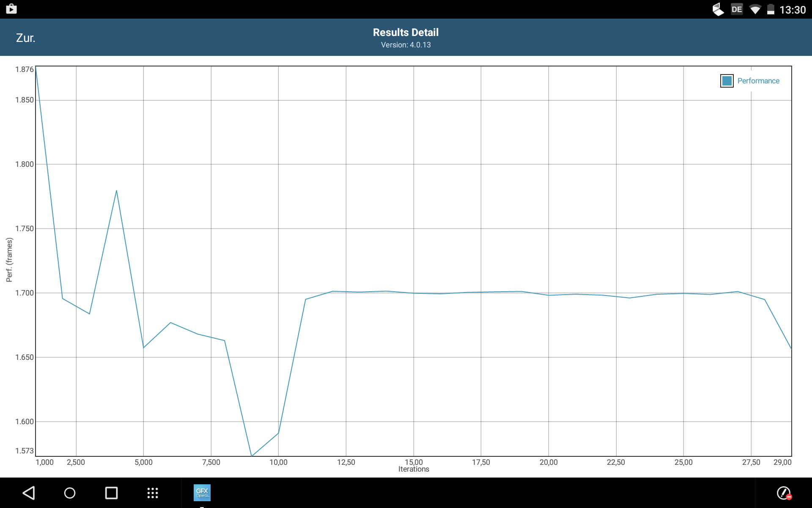Switch to GFX OpenGL app icon
The width and height of the screenshot is (812, 508).
point(202,493)
